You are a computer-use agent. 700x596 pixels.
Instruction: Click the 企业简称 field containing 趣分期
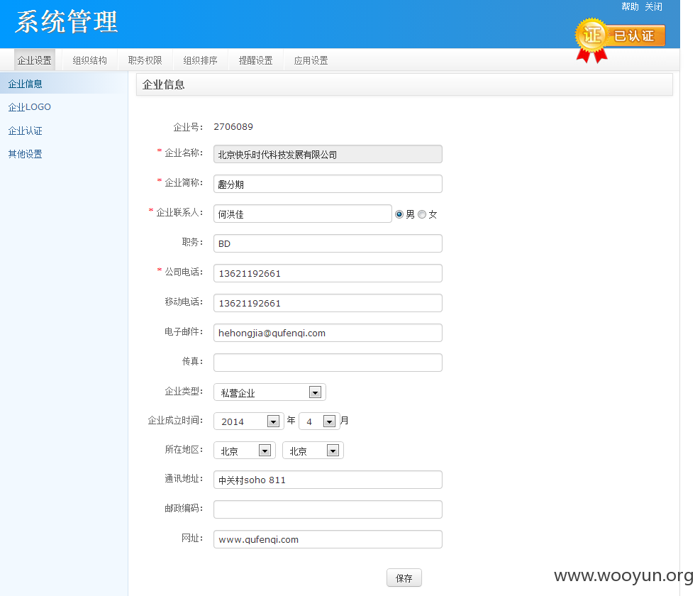328,184
